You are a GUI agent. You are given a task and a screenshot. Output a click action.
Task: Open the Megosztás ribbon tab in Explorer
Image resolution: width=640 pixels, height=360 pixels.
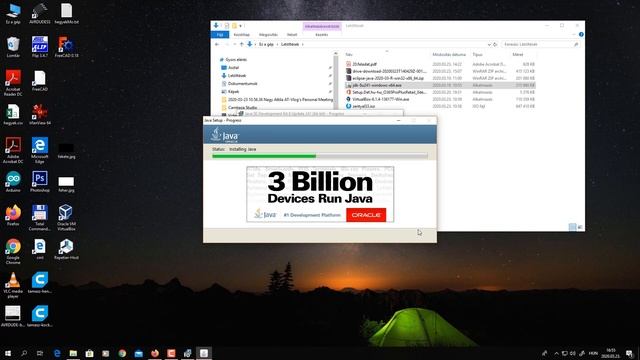268,35
